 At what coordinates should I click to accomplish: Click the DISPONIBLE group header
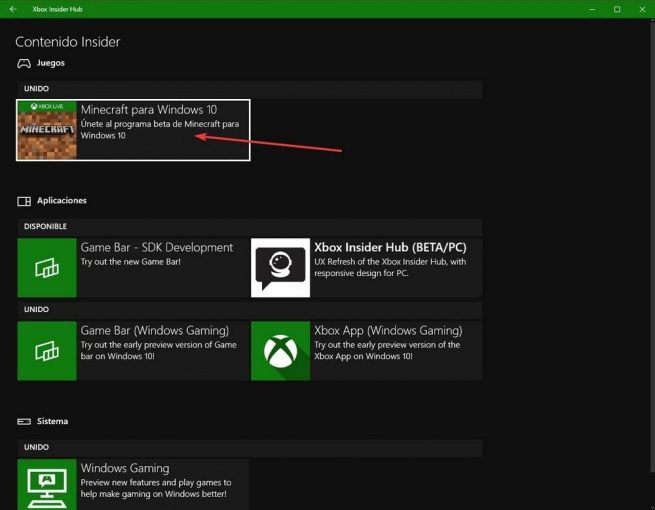[x=249, y=226]
